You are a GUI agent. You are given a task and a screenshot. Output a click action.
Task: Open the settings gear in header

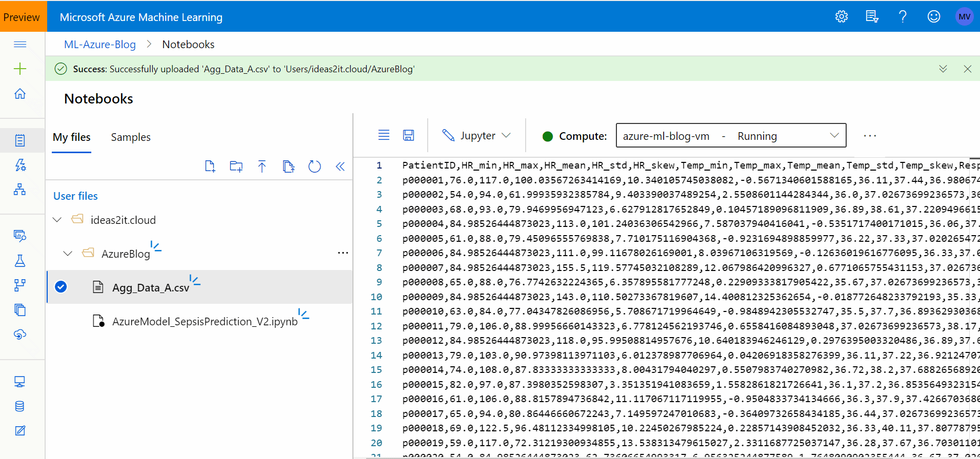pos(842,17)
